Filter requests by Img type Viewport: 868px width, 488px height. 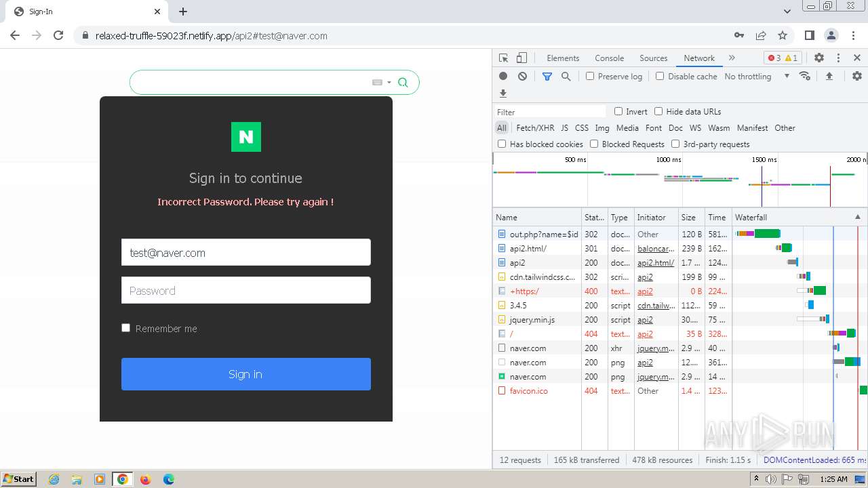click(602, 128)
